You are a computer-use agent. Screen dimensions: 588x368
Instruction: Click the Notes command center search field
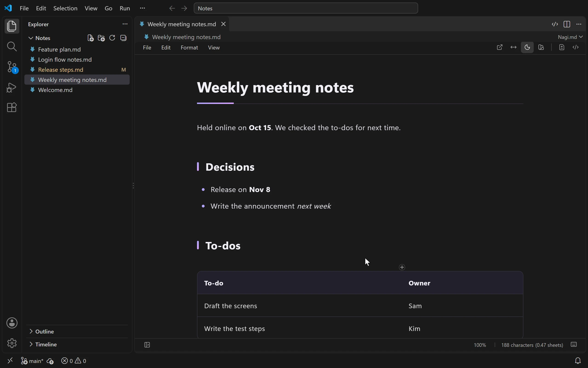click(306, 8)
